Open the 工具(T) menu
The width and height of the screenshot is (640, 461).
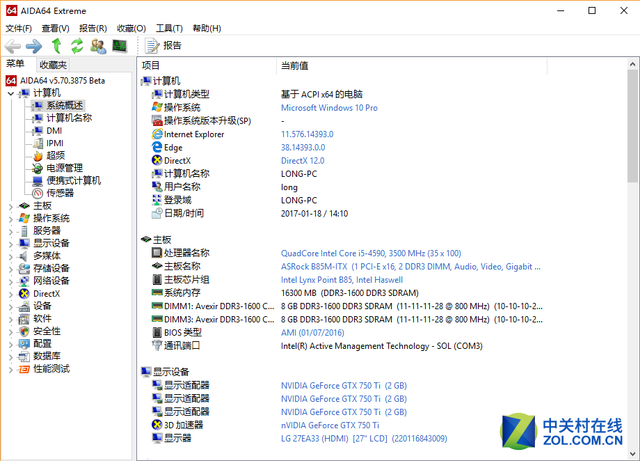[169, 28]
